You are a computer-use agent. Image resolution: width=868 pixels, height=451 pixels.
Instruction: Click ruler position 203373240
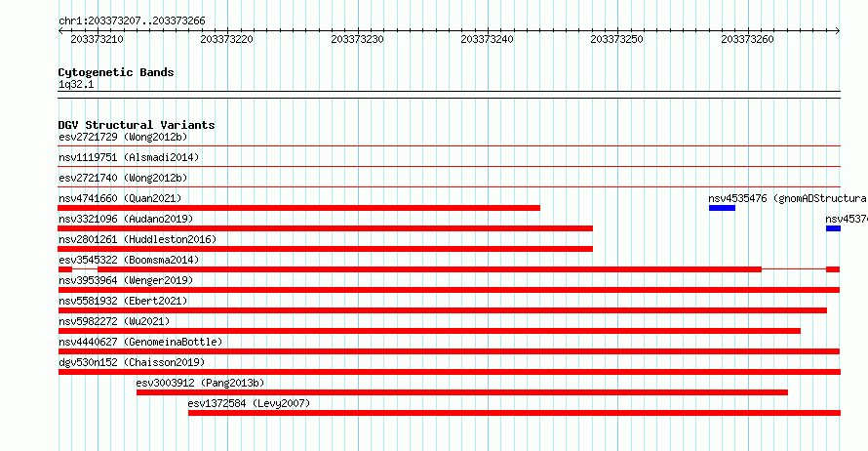click(x=487, y=39)
